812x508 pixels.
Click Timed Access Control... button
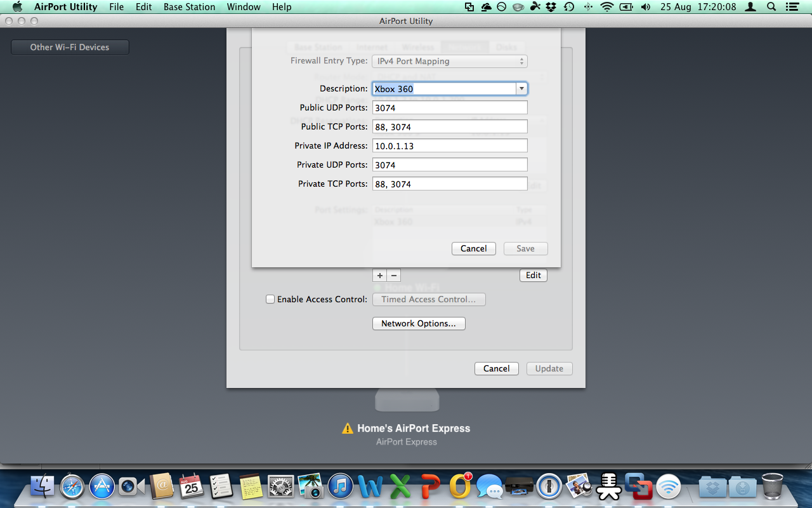click(x=429, y=299)
